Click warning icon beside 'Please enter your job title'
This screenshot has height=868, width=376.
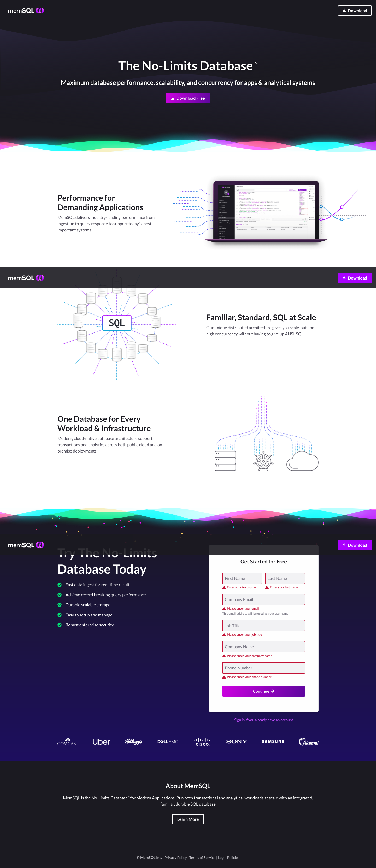click(224, 634)
